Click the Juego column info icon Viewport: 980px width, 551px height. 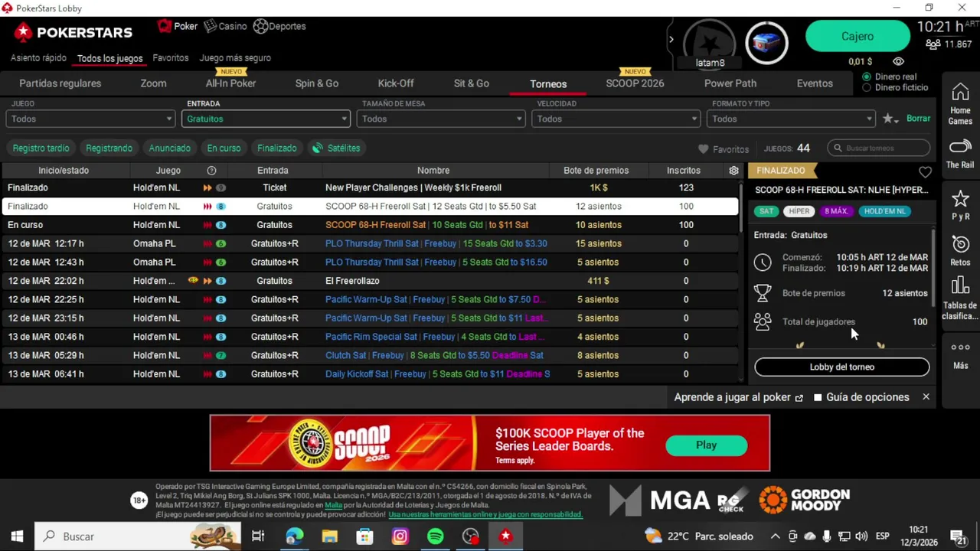tap(211, 171)
